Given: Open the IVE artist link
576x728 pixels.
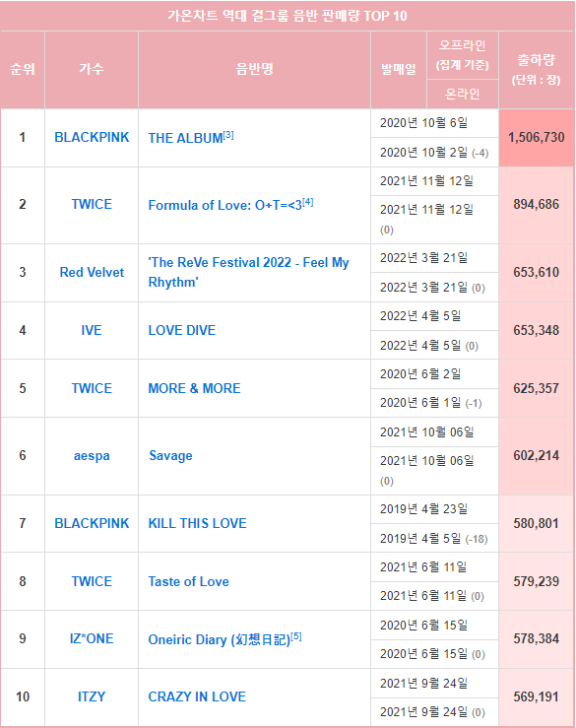Looking at the screenshot, I should point(92,330).
